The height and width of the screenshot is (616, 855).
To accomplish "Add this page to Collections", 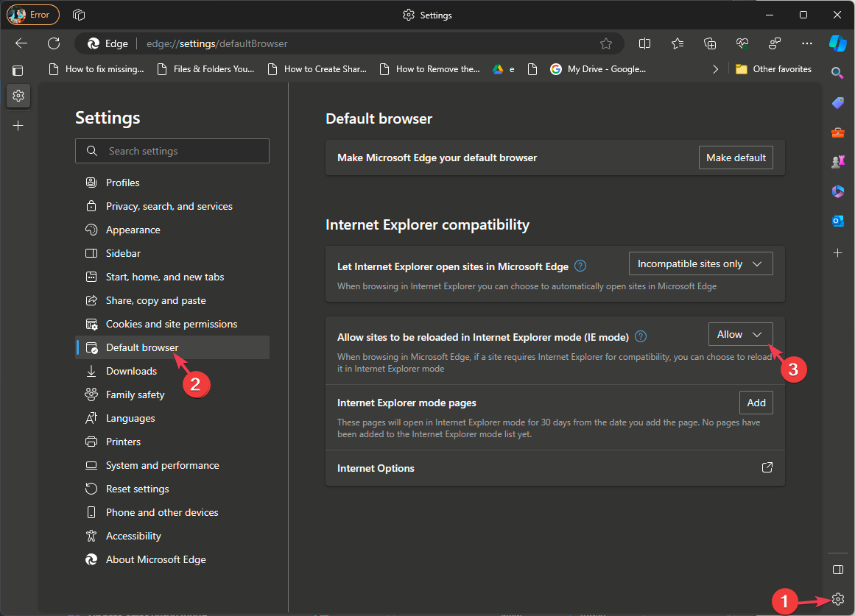I will (x=709, y=43).
